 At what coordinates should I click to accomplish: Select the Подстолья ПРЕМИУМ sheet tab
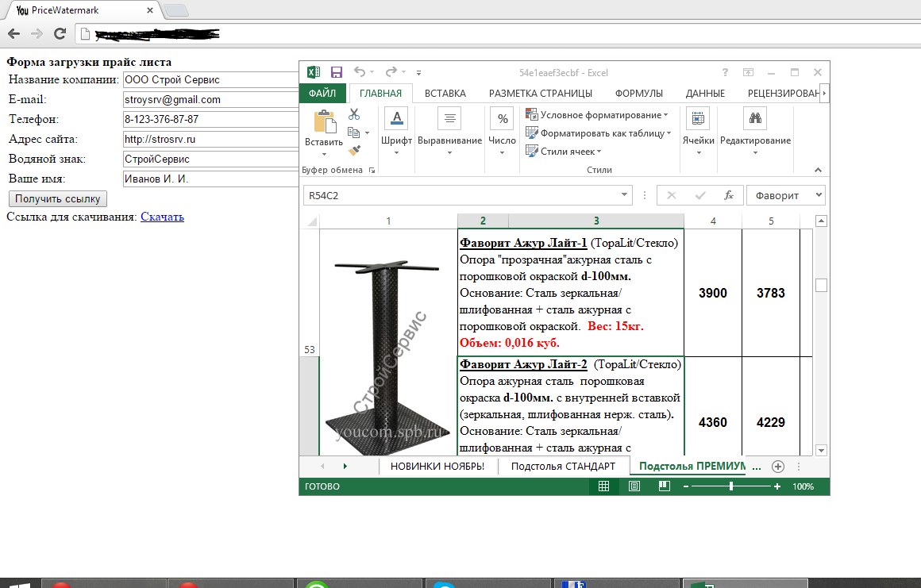(692, 466)
